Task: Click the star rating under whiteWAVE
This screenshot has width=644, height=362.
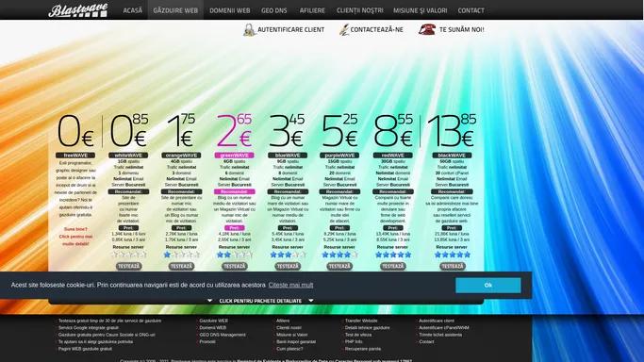Action: pyautogui.click(x=128, y=255)
